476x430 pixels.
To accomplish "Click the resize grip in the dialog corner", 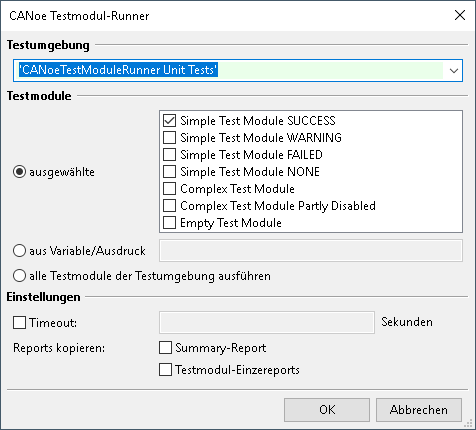I will tap(469, 423).
